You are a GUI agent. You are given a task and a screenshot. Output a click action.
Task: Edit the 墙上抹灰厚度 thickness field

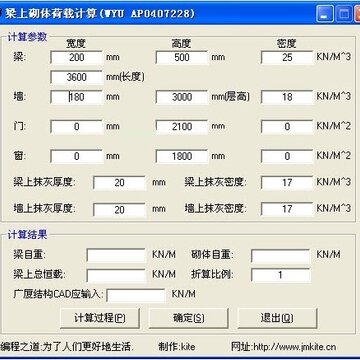click(119, 210)
